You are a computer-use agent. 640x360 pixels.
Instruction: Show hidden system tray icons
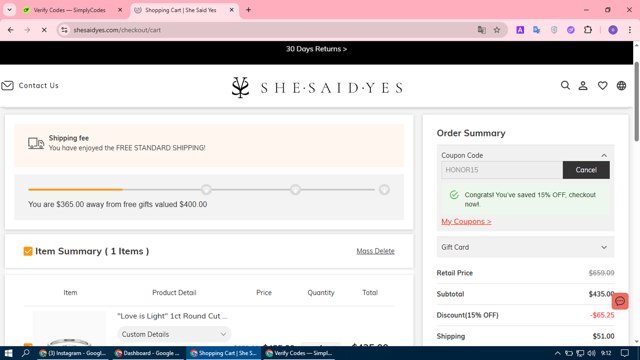point(557,353)
